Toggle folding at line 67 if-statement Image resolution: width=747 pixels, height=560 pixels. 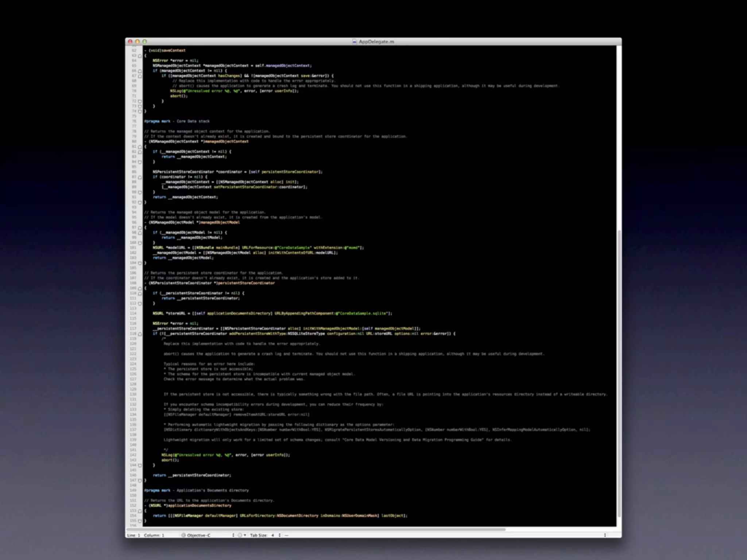point(140,76)
